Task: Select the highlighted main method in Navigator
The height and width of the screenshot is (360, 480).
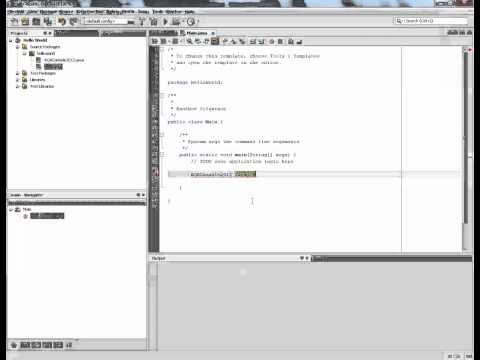Action: click(47, 216)
